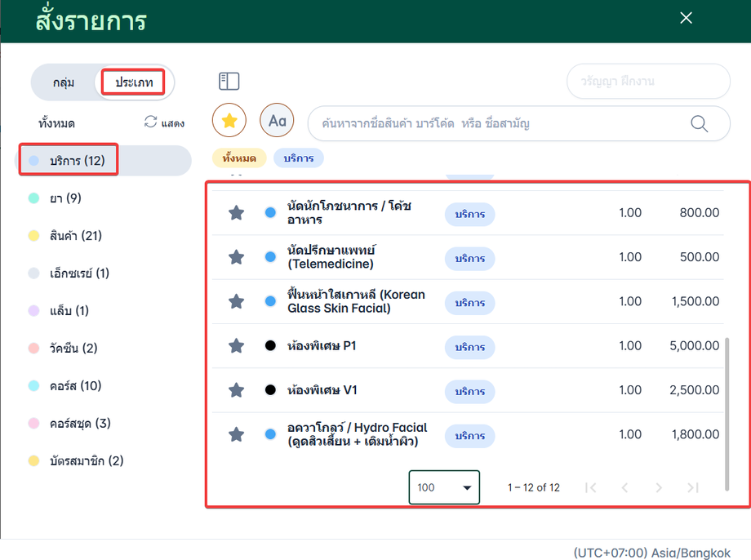This screenshot has height=560, width=751.
Task: Favorite star for ห้องพิเศษ P1 row
Action: pyautogui.click(x=236, y=346)
